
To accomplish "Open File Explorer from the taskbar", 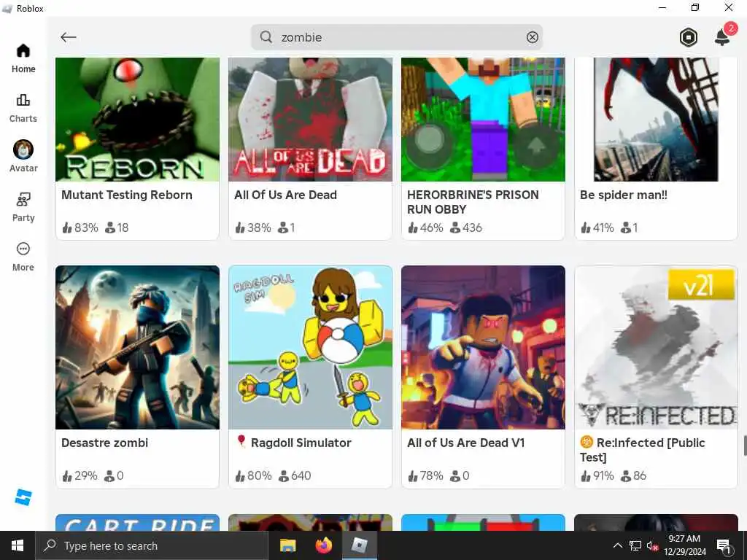I will point(287,545).
